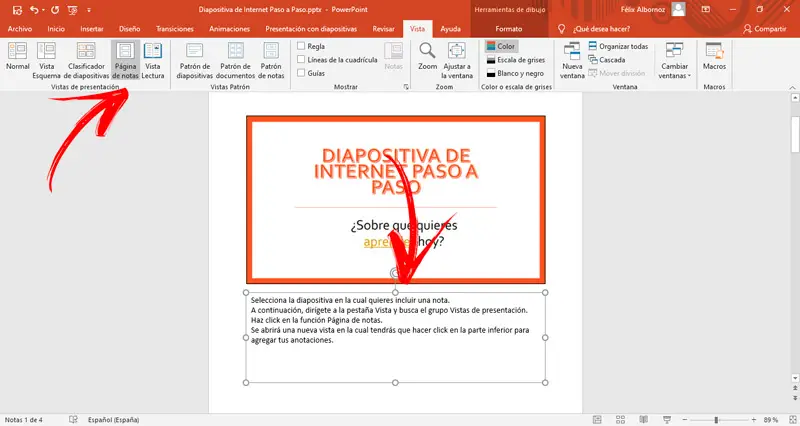Open Clasificador de diapositivas view
This screenshot has width=800, height=426.
[x=86, y=60]
